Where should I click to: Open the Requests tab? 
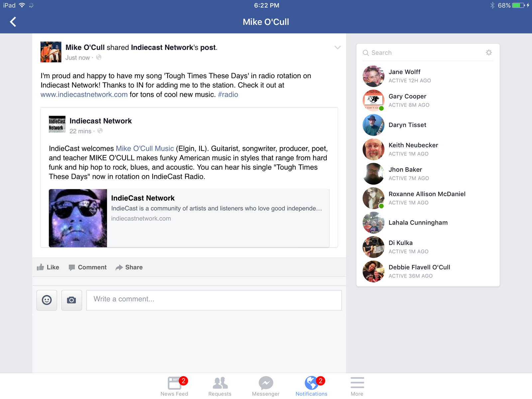click(x=220, y=386)
